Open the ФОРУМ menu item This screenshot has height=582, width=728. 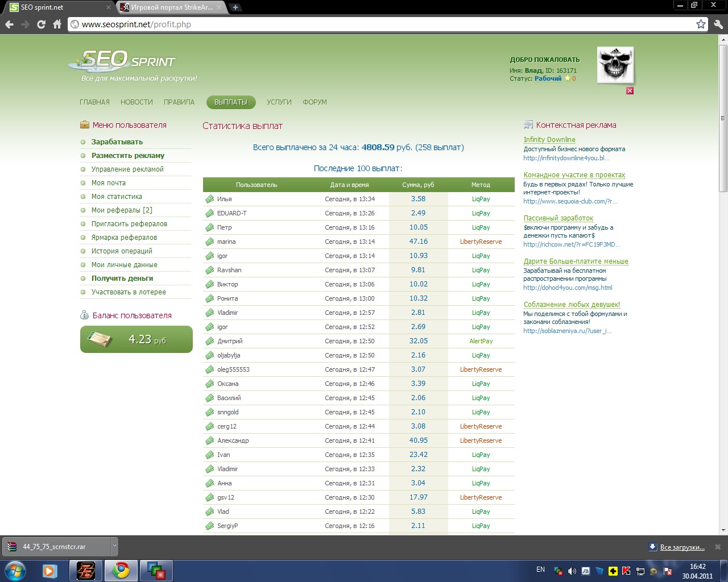(315, 102)
